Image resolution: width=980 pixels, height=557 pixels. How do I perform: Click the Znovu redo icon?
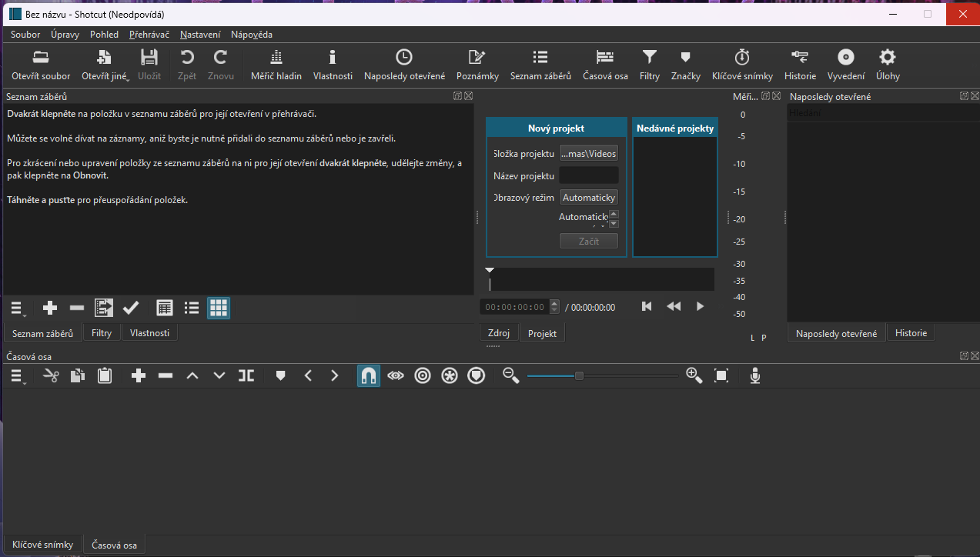(221, 65)
